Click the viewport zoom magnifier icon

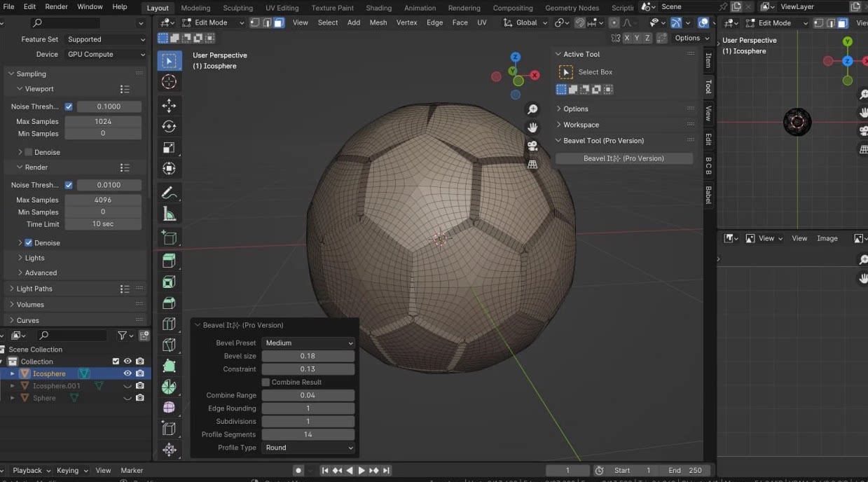[532, 109]
